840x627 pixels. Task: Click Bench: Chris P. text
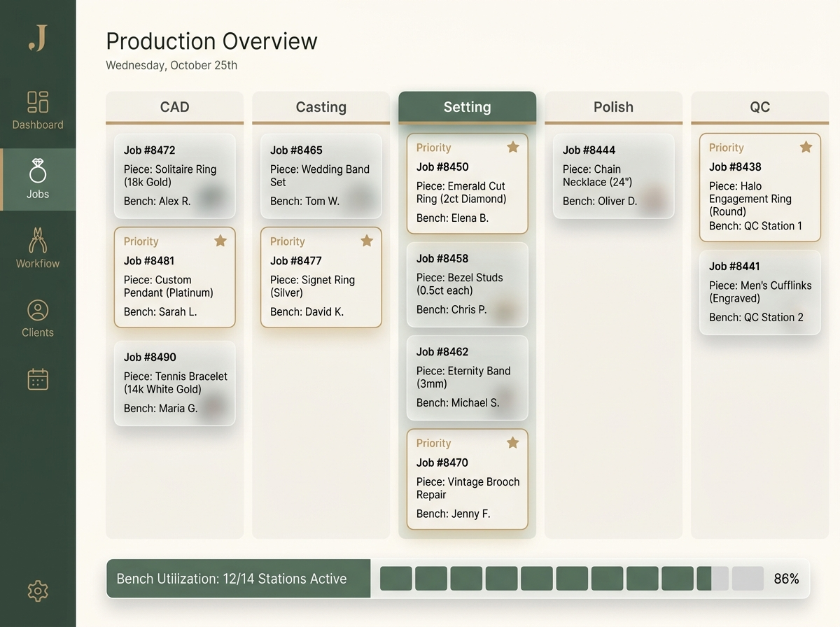tap(451, 309)
